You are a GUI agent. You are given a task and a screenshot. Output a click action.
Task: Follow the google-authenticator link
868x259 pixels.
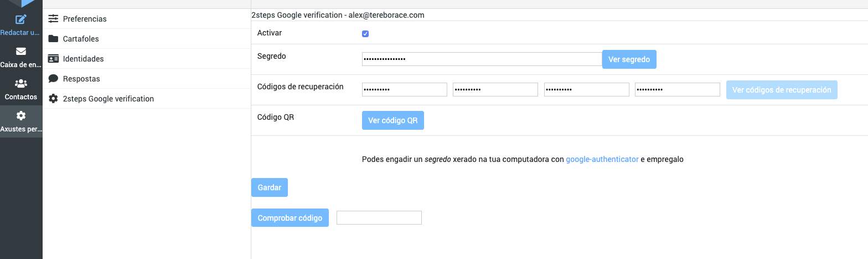(x=602, y=159)
